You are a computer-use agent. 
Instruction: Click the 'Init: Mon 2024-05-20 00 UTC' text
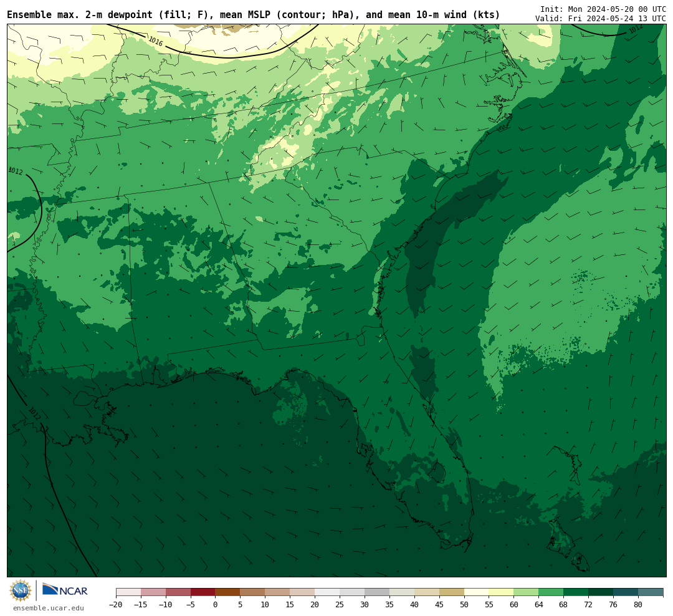603,9
